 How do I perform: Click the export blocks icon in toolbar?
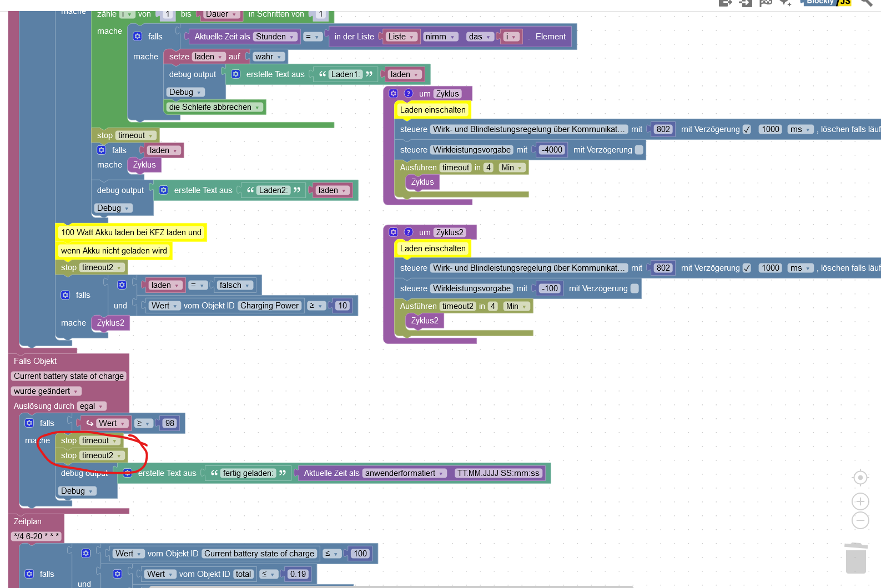725,3
